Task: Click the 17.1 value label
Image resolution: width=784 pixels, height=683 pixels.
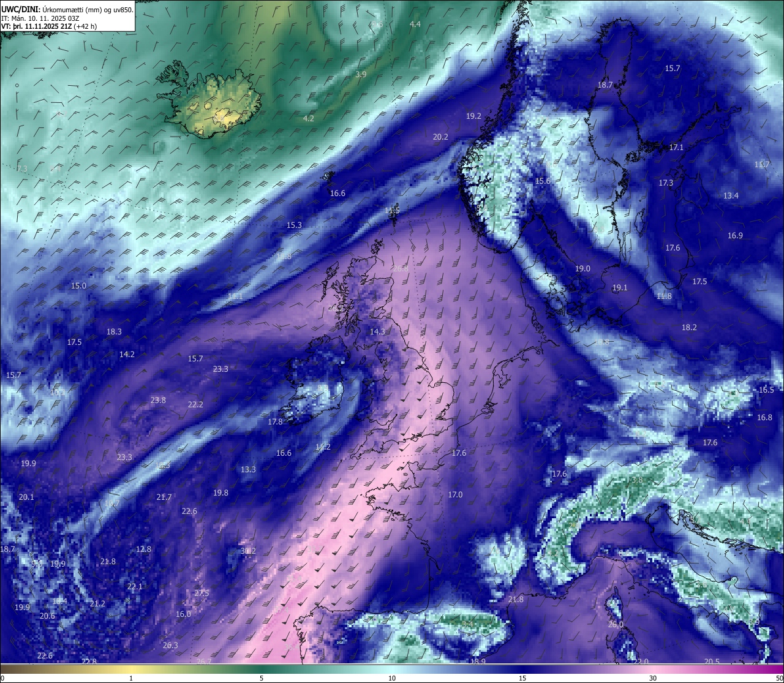Action: pos(676,148)
